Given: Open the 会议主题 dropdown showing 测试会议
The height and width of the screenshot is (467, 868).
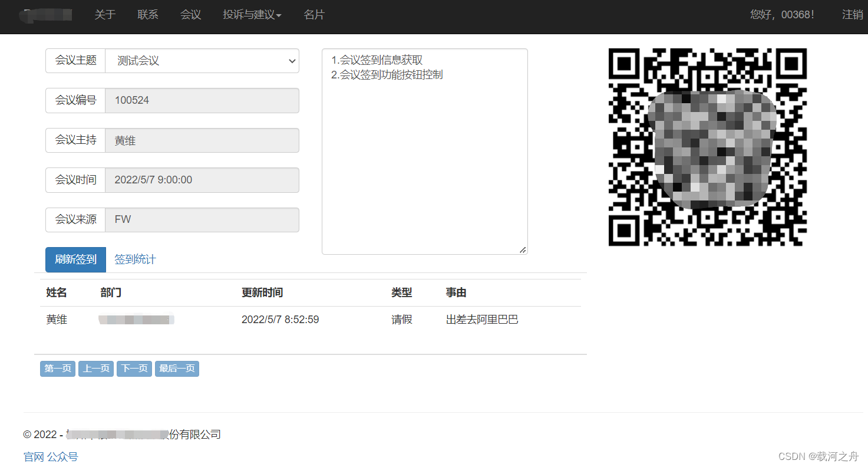Looking at the screenshot, I should 202,61.
